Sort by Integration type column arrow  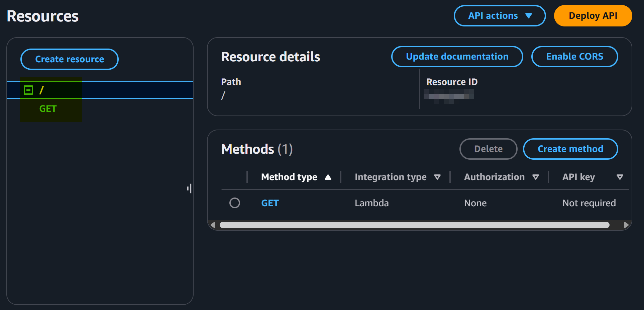(437, 177)
